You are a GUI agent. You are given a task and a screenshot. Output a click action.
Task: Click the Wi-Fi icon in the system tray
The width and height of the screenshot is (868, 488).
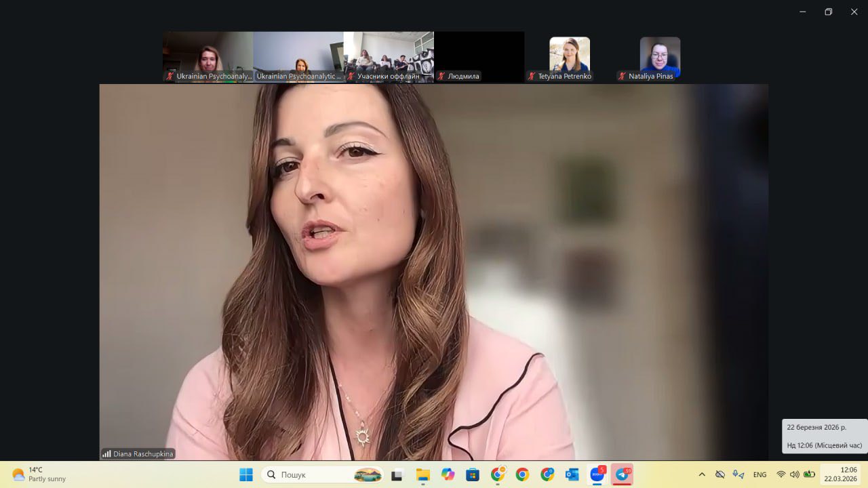(781, 474)
